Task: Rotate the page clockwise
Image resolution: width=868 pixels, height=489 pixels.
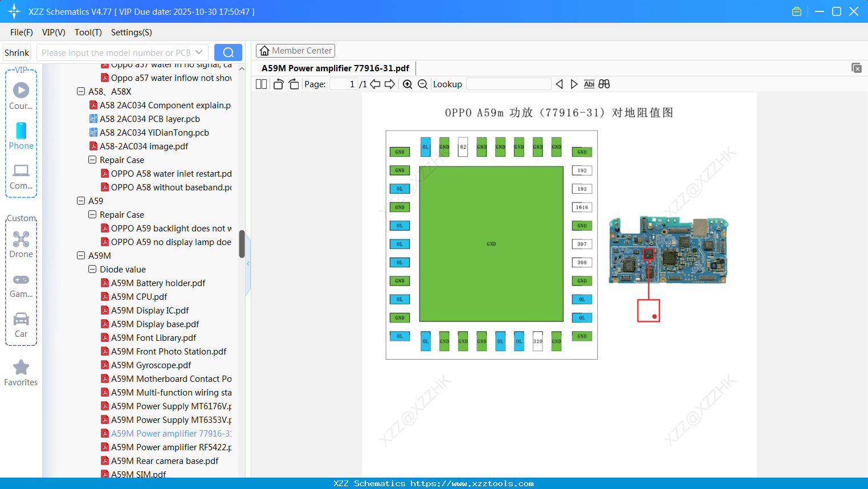Action: pos(294,84)
